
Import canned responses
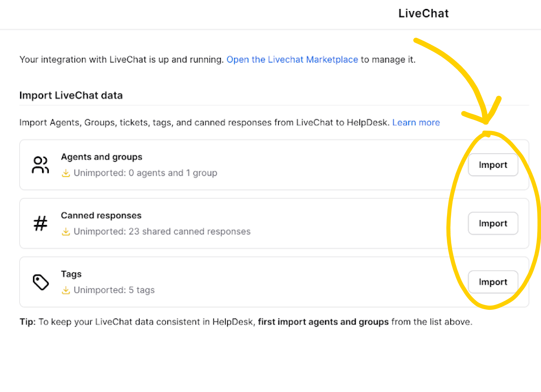coord(493,224)
